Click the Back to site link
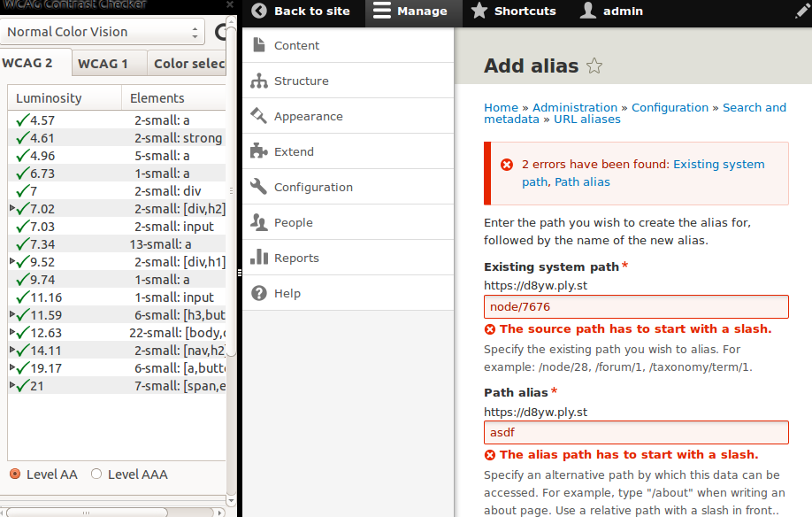This screenshot has width=812, height=517. (302, 12)
